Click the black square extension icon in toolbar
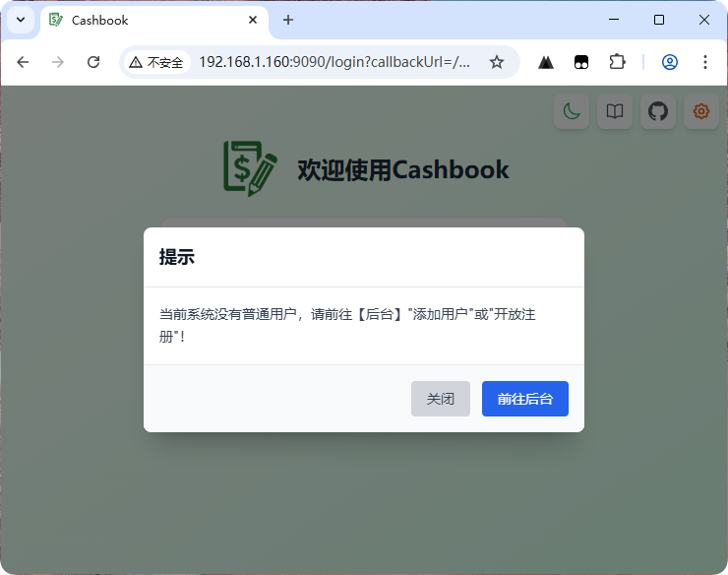 (581, 62)
